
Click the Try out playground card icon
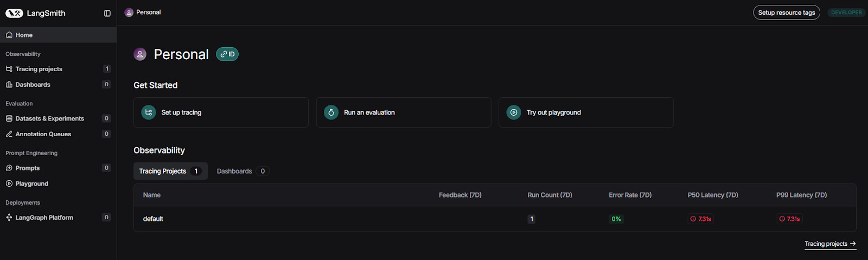[x=514, y=112]
